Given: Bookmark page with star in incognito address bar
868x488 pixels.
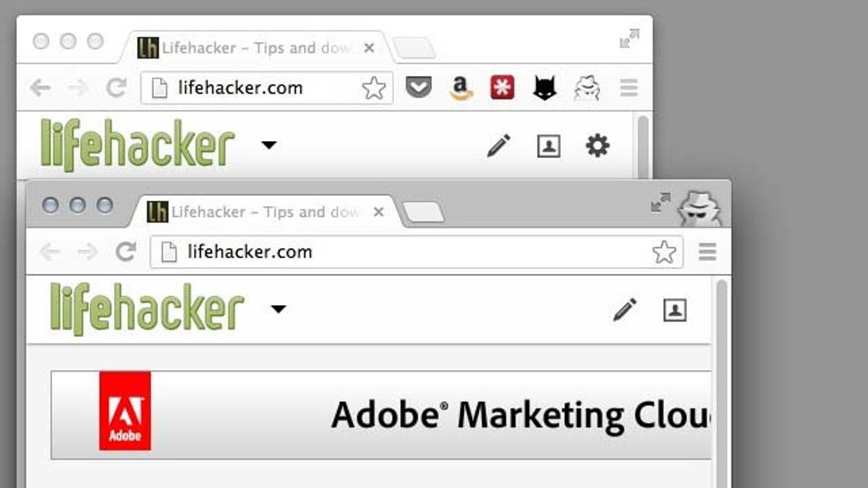Looking at the screenshot, I should [664, 252].
